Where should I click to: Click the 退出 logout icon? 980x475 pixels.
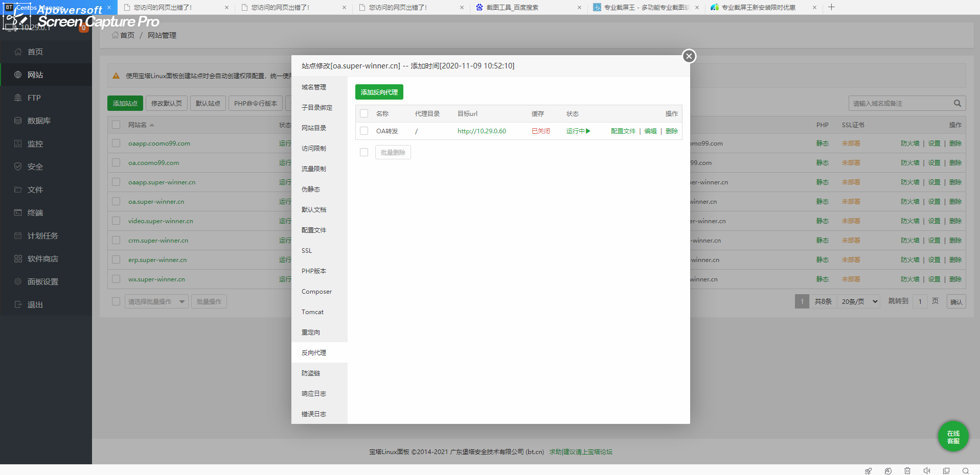[18, 304]
